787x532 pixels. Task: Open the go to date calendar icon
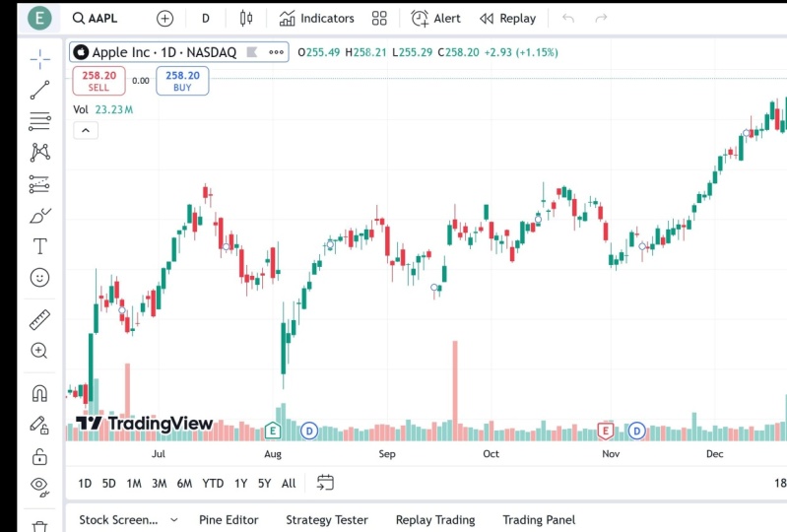coord(325,483)
